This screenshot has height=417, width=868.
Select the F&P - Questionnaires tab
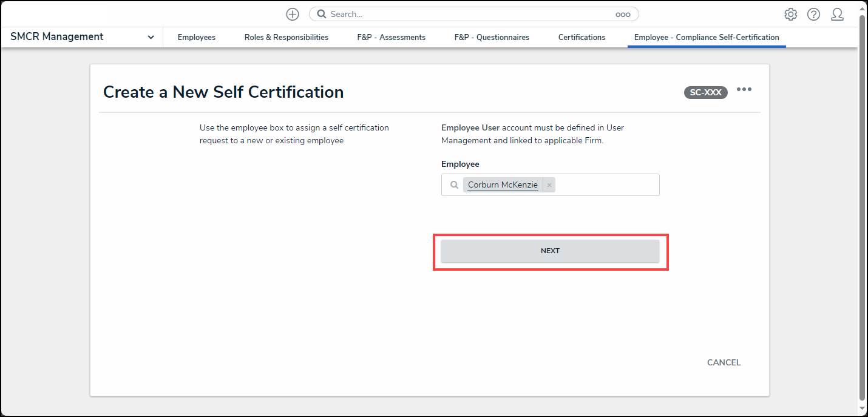pos(492,37)
